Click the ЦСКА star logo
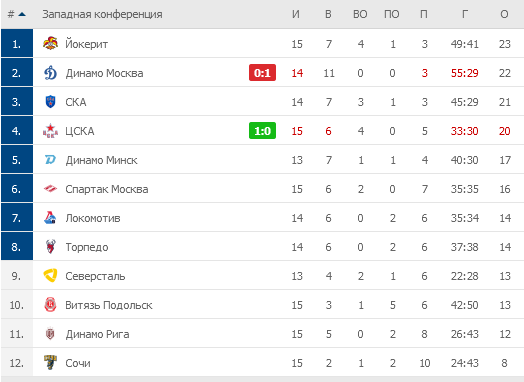524x382 pixels. point(50,131)
